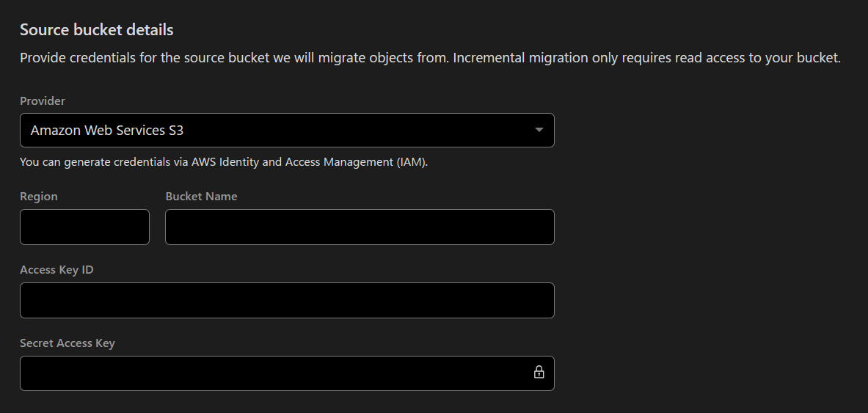Image resolution: width=868 pixels, height=413 pixels.
Task: Click the 'AWS Identity and Access Management (IAM)' text
Action: coord(308,162)
